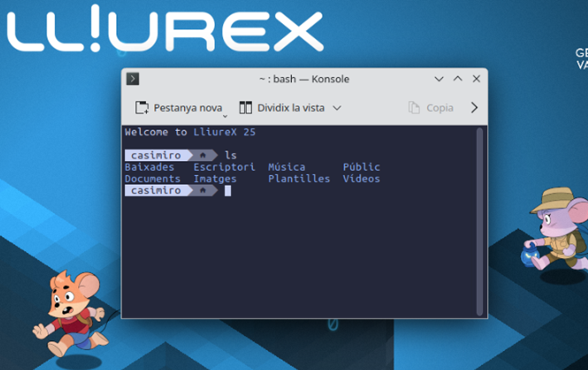Screen dimensions: 588x370
Task: Select the Plantilles entry in ls output
Action: point(299,178)
